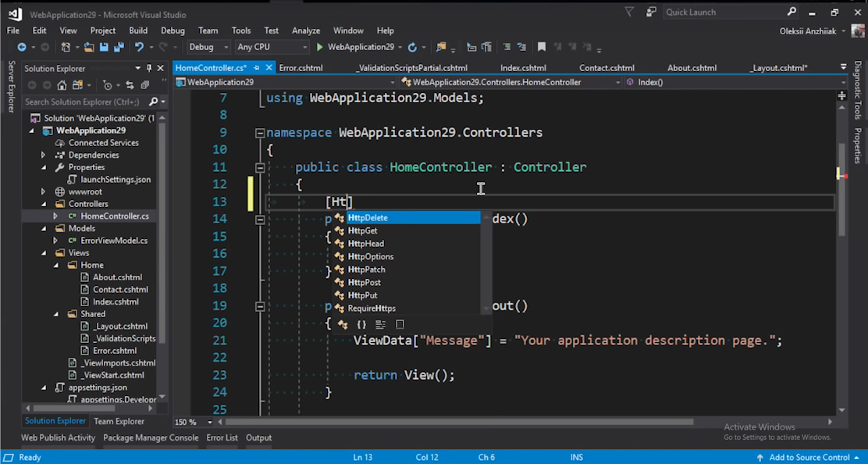The image size is (868, 464).
Task: Pin the Solution Explorer panel
Action: (149, 68)
